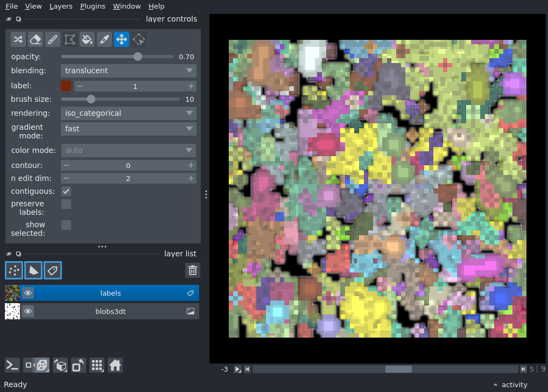Pick the color picker eyedropper tool
The image size is (548, 392).
tap(104, 39)
